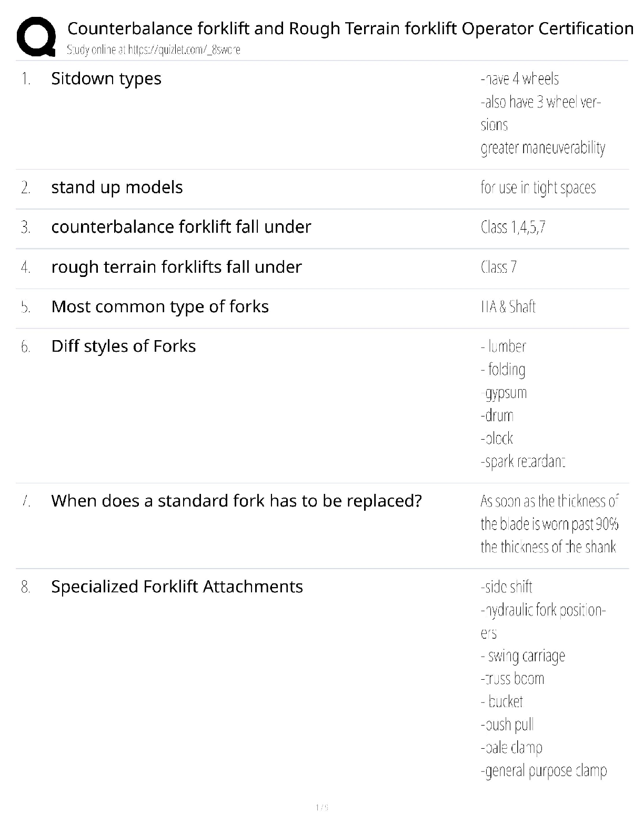Screen dimensions: 644x834
Task: Select the "Class 7" answer
Action: click(499, 267)
